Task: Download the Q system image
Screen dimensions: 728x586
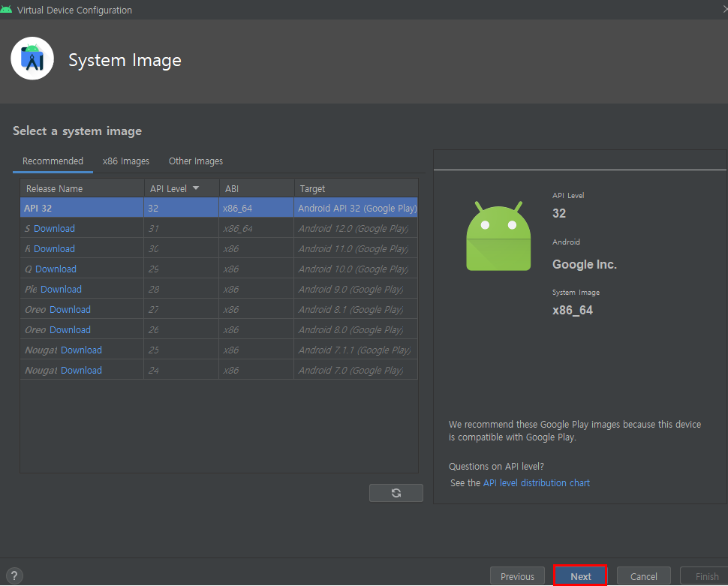Action: click(56, 269)
